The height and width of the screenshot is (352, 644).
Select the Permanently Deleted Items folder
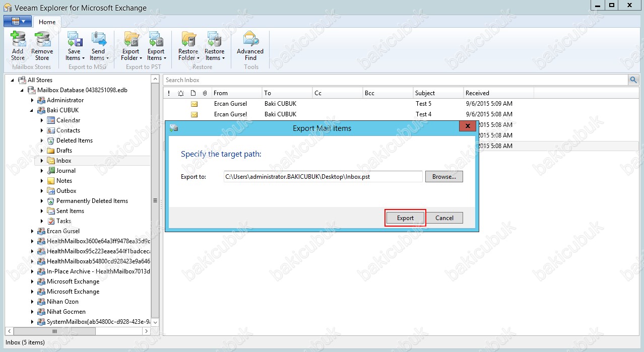point(92,201)
